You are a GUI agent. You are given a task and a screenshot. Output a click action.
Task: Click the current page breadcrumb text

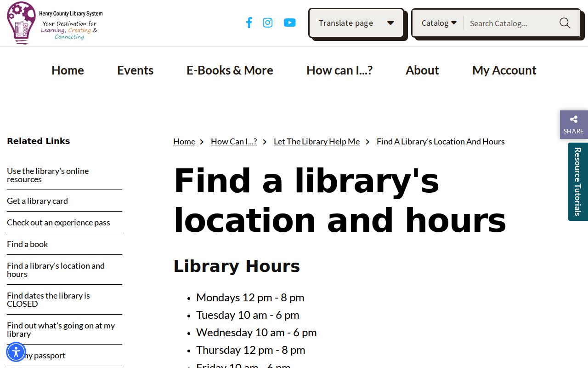pyautogui.click(x=441, y=142)
